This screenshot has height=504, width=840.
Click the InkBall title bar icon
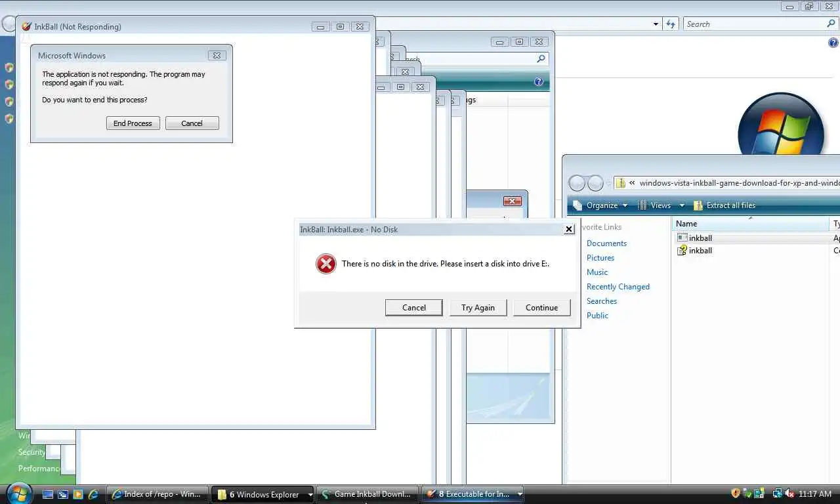[x=26, y=26]
